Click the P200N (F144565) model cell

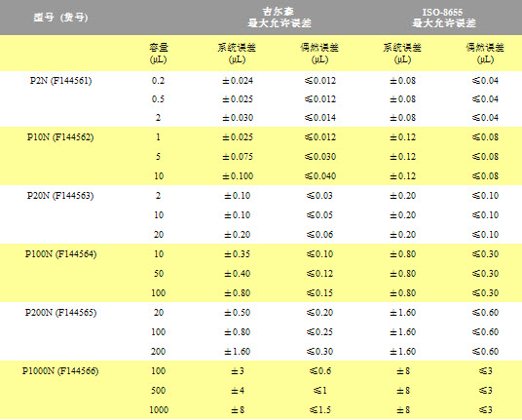(60, 313)
